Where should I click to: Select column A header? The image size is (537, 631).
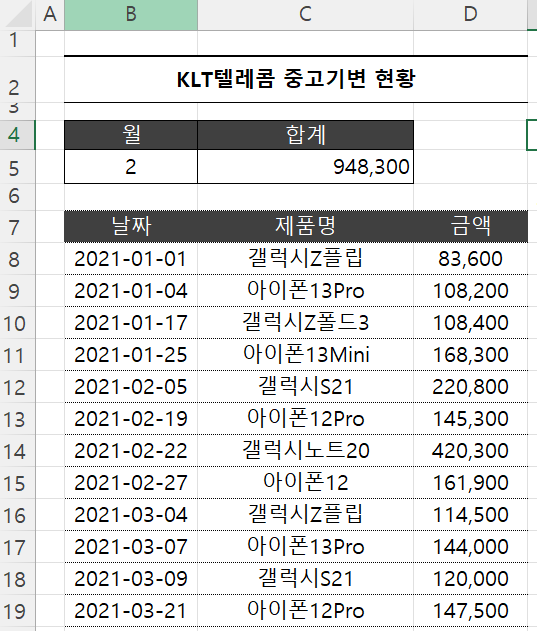coord(50,15)
